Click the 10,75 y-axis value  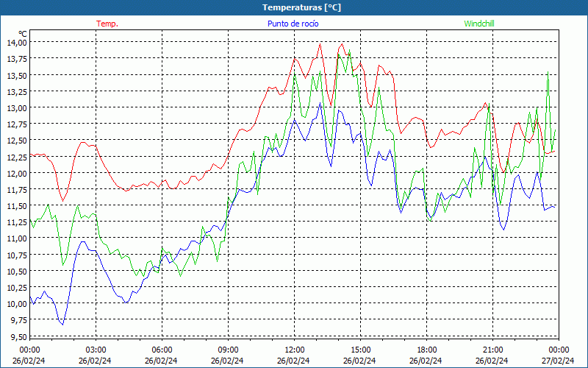coord(17,255)
